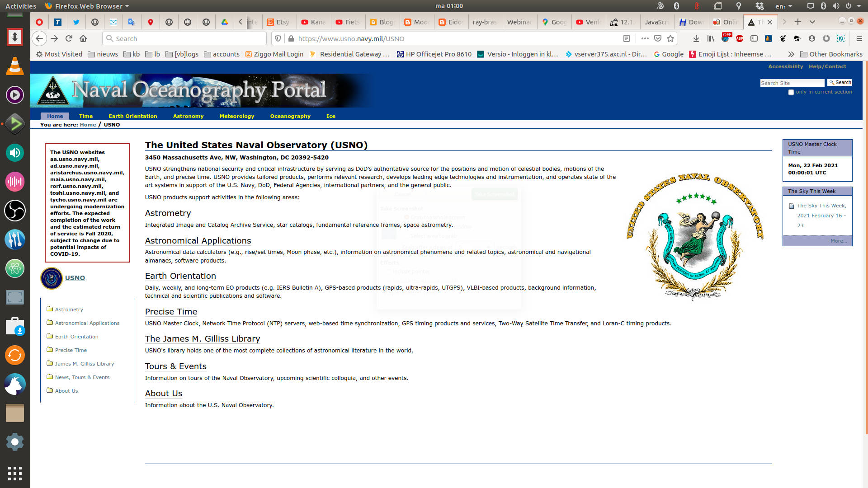Image resolution: width=868 pixels, height=488 pixels.
Task: Check only in current section box
Action: tap(791, 92)
